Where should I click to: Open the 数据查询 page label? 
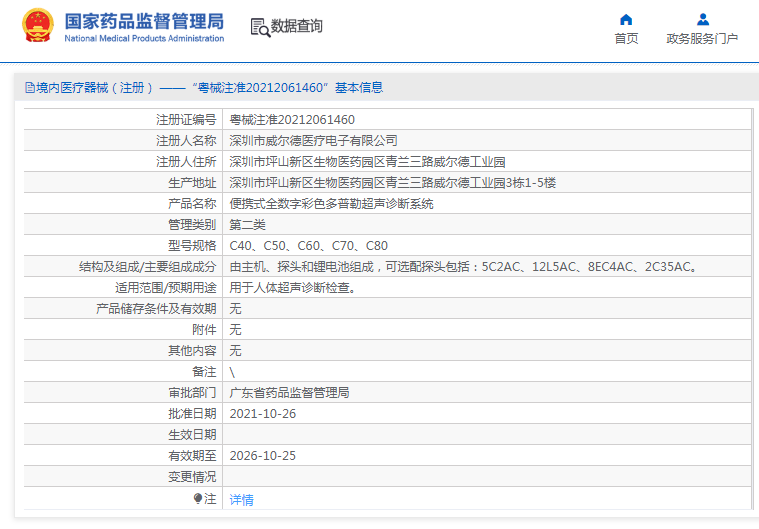(x=297, y=26)
